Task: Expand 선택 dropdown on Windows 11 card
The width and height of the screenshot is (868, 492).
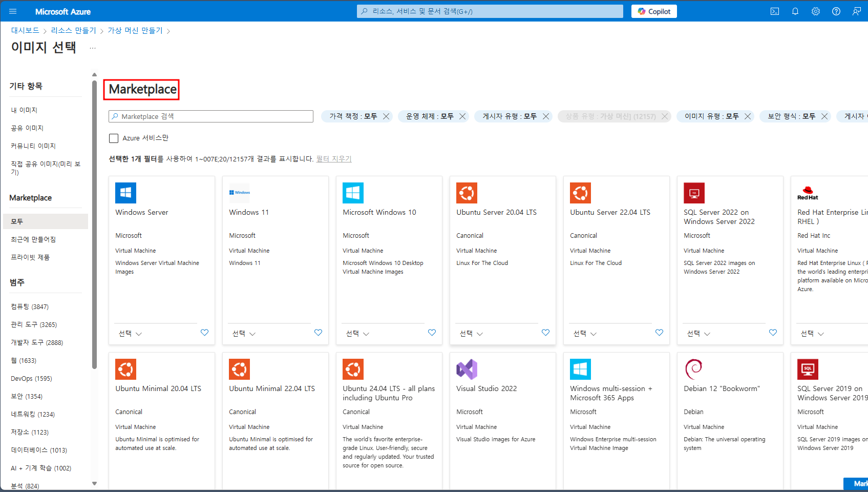Action: pyautogui.click(x=244, y=334)
